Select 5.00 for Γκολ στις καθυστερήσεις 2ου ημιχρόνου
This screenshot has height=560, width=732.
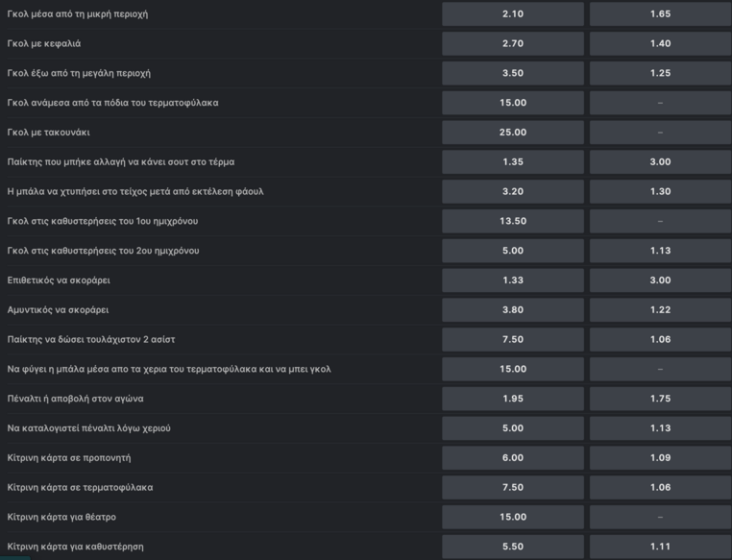tap(513, 251)
